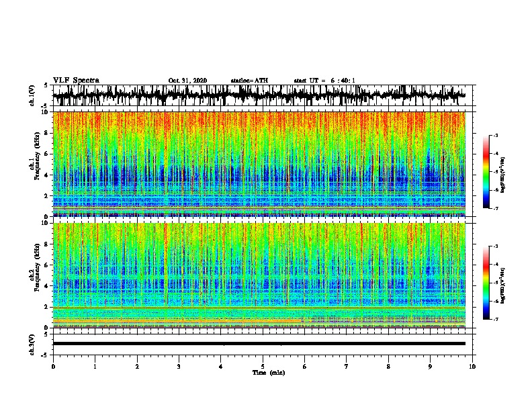The height and width of the screenshot is (411, 532).
Task: Click the "VLF Spectra" plot title
Action: point(76,81)
